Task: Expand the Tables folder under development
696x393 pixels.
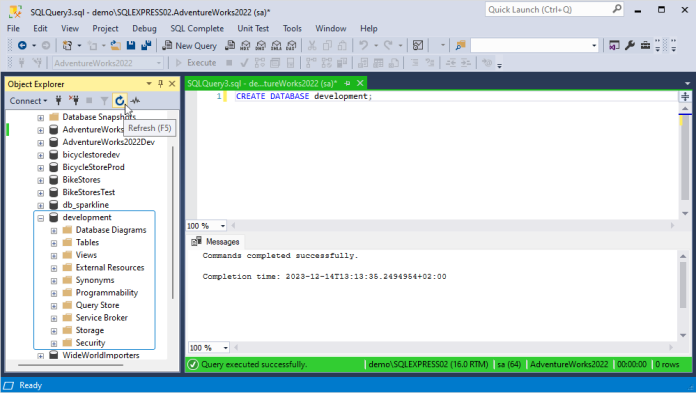Action: click(x=54, y=243)
